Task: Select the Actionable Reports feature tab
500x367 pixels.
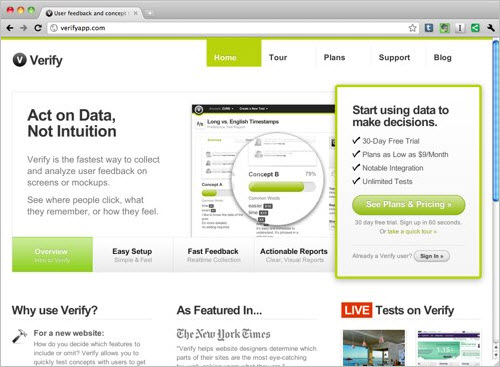Action: [x=294, y=255]
